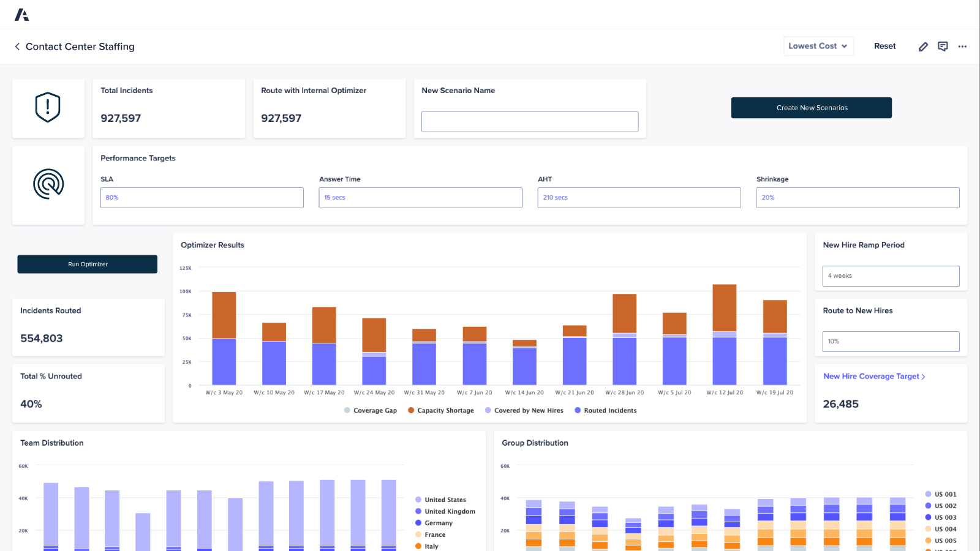Open the Lowest Cost dropdown
Image resolution: width=980 pixels, height=551 pixels.
pyautogui.click(x=818, y=46)
